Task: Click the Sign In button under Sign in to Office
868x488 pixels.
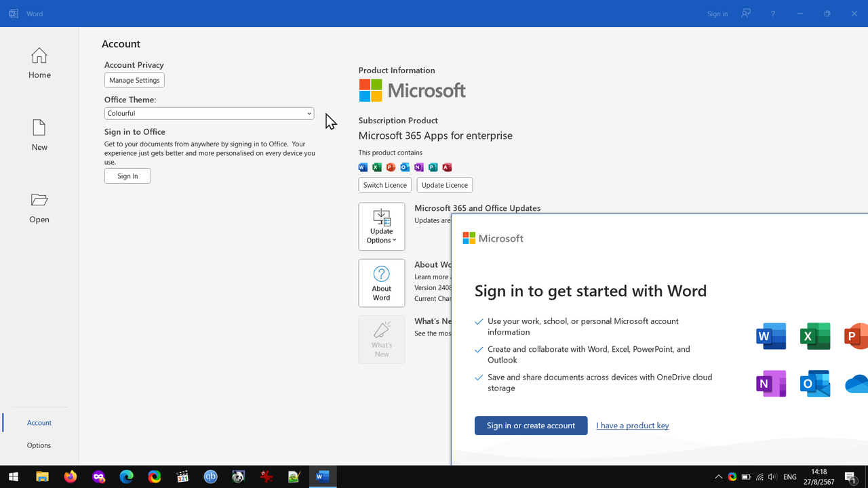Action: 127,176
